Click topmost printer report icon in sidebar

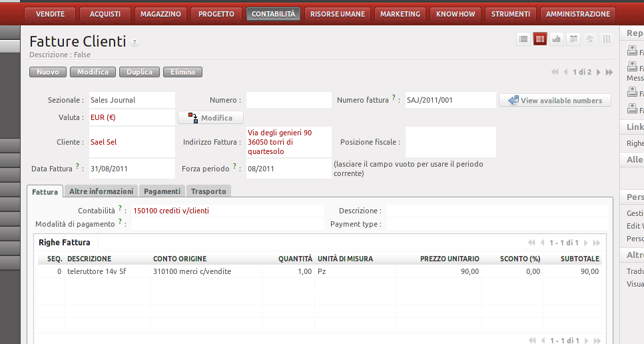632,51
